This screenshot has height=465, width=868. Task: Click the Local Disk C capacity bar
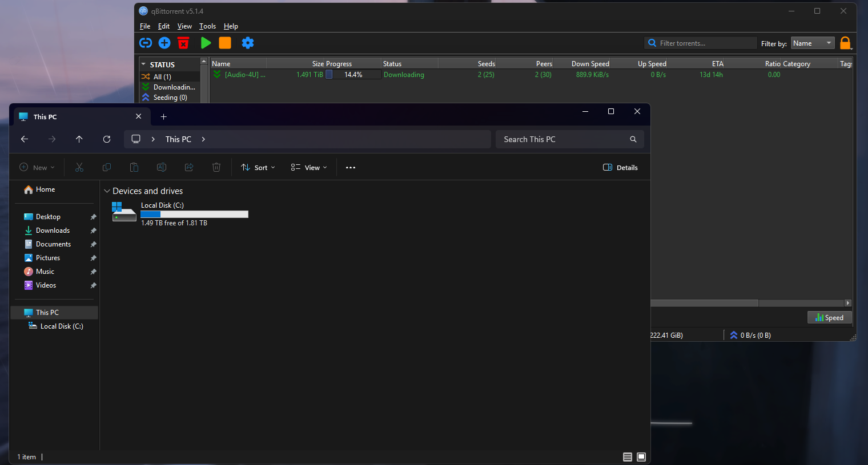[194, 214]
